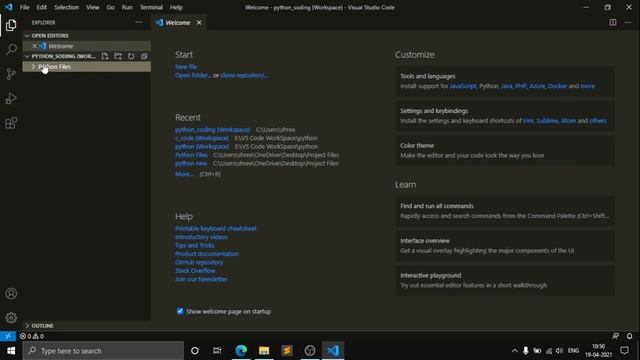Click the clone repository link
Image resolution: width=640 pixels, height=360 pixels.
click(244, 75)
